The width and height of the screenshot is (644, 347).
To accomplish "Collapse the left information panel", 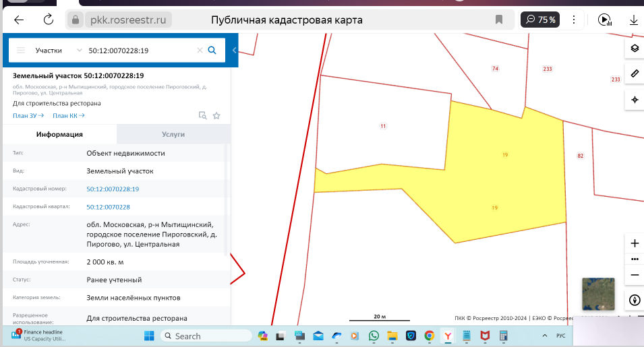I will (x=234, y=51).
